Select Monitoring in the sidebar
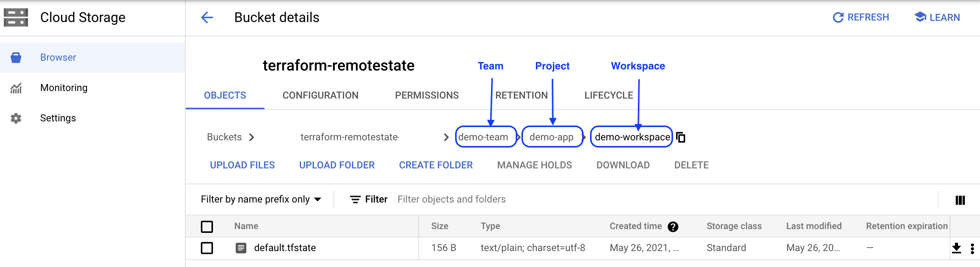 pyautogui.click(x=92, y=88)
